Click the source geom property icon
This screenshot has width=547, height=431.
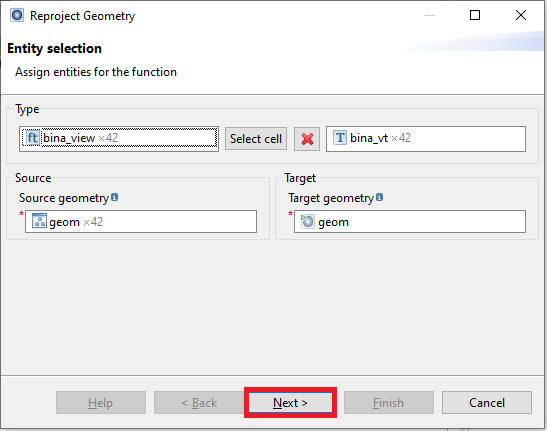[39, 221]
